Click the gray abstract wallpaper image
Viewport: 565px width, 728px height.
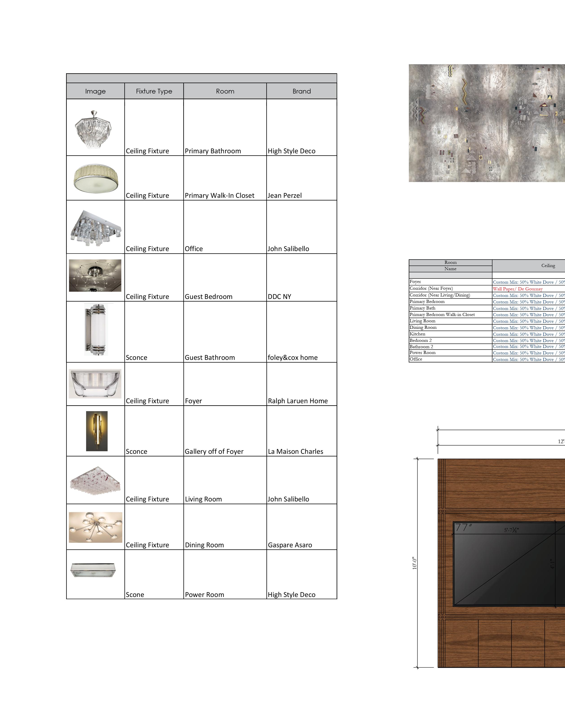[487, 123]
